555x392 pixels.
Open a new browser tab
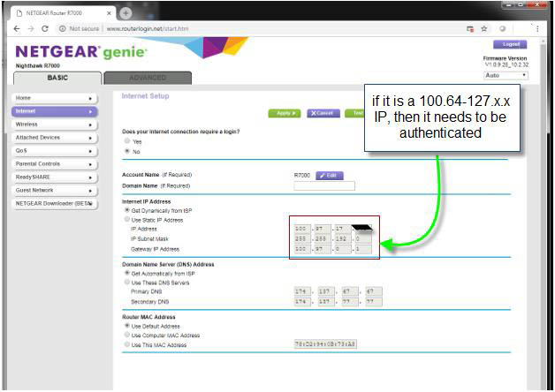[x=125, y=13]
